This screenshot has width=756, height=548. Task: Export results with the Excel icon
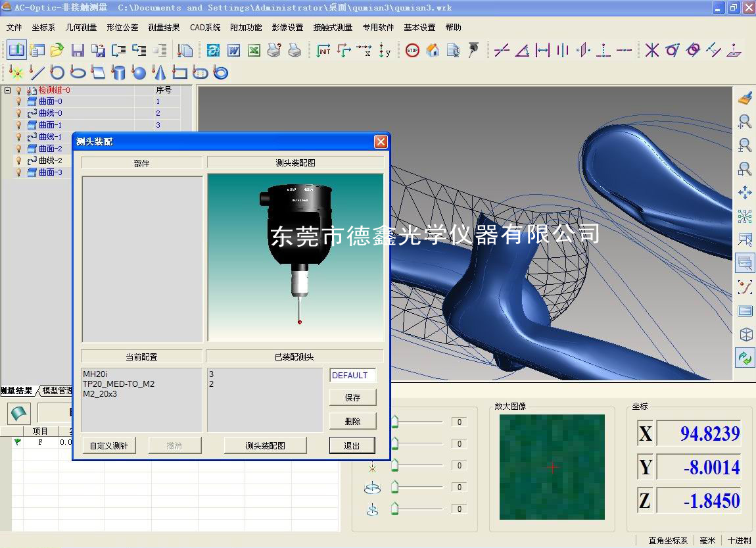pyautogui.click(x=254, y=51)
